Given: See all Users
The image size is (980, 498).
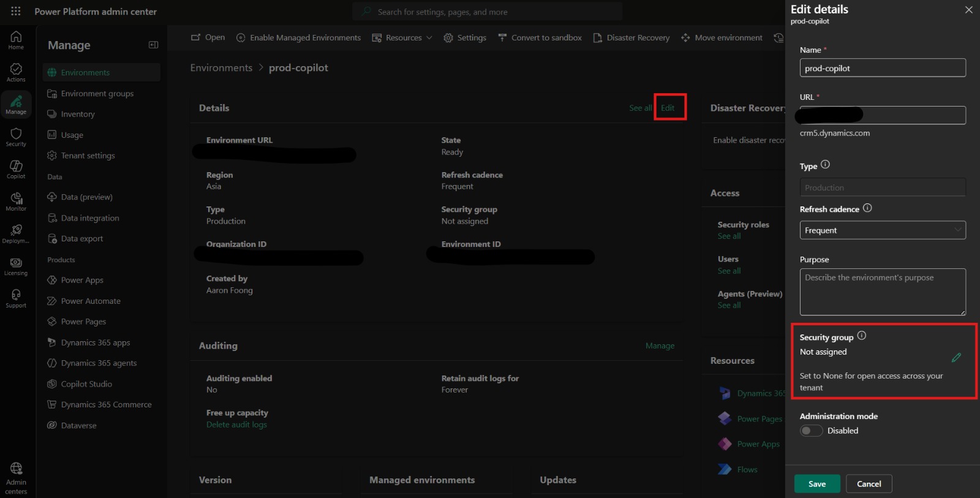Looking at the screenshot, I should pyautogui.click(x=729, y=271).
